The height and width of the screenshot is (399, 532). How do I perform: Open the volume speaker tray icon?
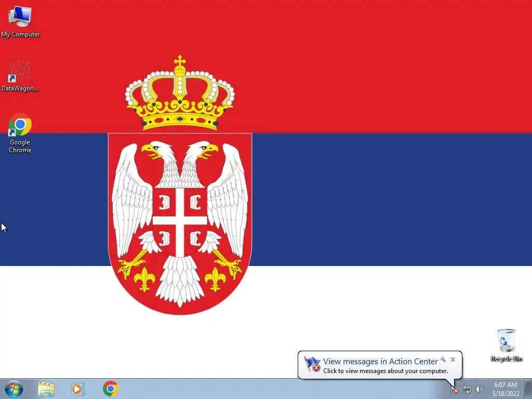(x=480, y=389)
